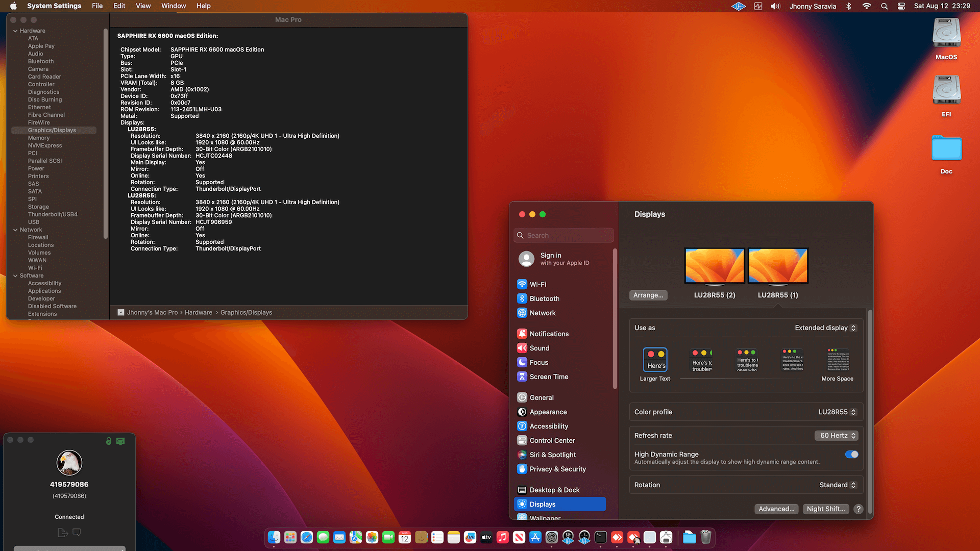This screenshot has height=551, width=980.
Task: Open the Mail app in the Dock
Action: pyautogui.click(x=339, y=537)
